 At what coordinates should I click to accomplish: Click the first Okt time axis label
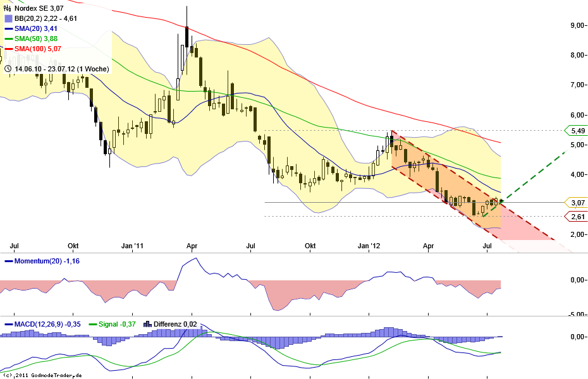coord(73,246)
